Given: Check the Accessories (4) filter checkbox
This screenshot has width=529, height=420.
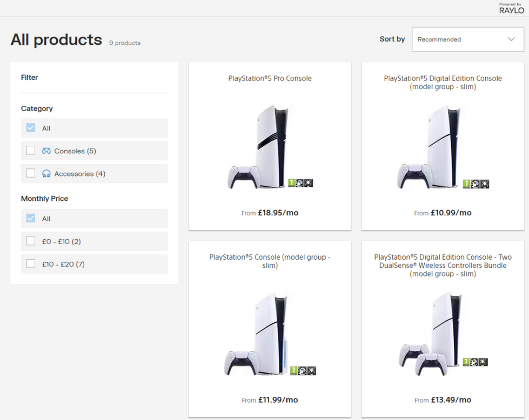Looking at the screenshot, I should (x=31, y=173).
